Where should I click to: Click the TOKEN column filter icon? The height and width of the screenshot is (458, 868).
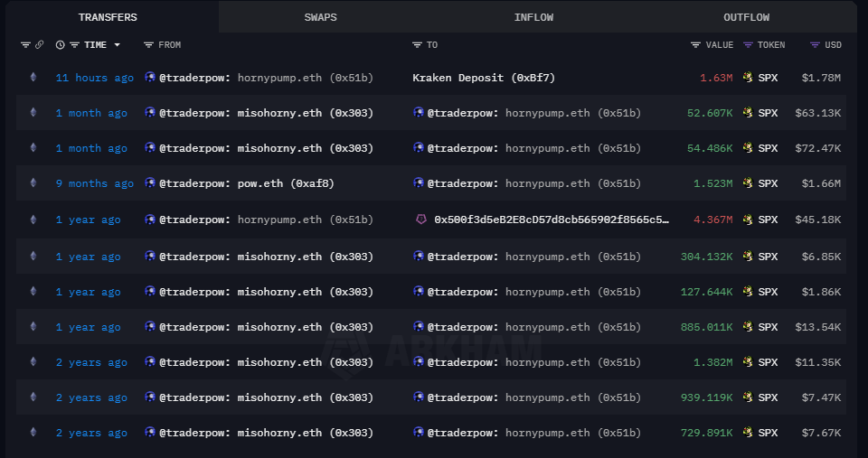[748, 45]
